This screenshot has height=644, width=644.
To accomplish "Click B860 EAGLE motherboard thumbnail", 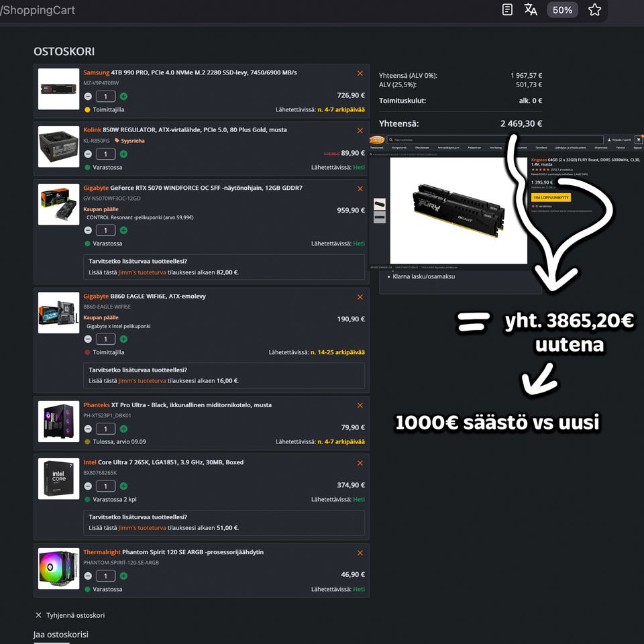I will point(58,313).
